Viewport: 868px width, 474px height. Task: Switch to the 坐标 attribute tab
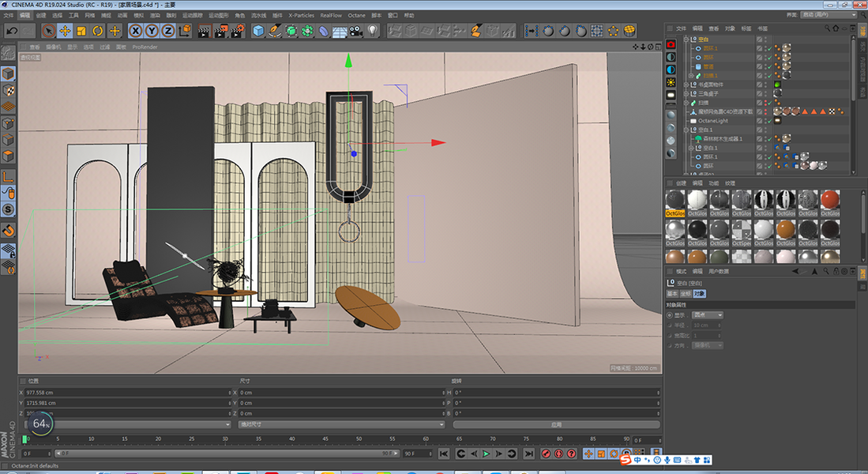coord(686,293)
